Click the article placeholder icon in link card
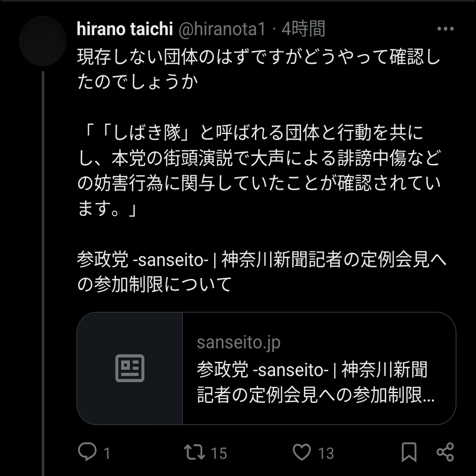 coord(130,368)
